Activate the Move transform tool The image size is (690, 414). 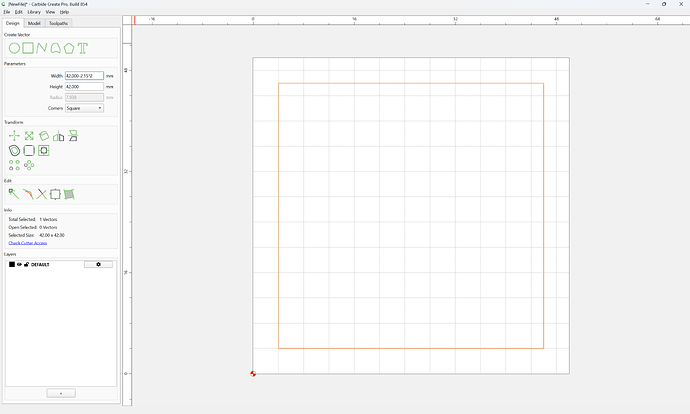click(x=14, y=136)
